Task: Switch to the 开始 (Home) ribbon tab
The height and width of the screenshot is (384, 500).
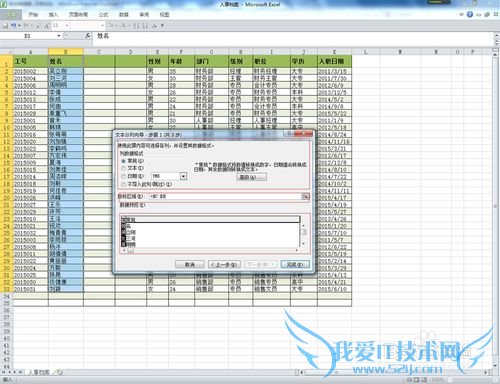Action: tap(33, 15)
